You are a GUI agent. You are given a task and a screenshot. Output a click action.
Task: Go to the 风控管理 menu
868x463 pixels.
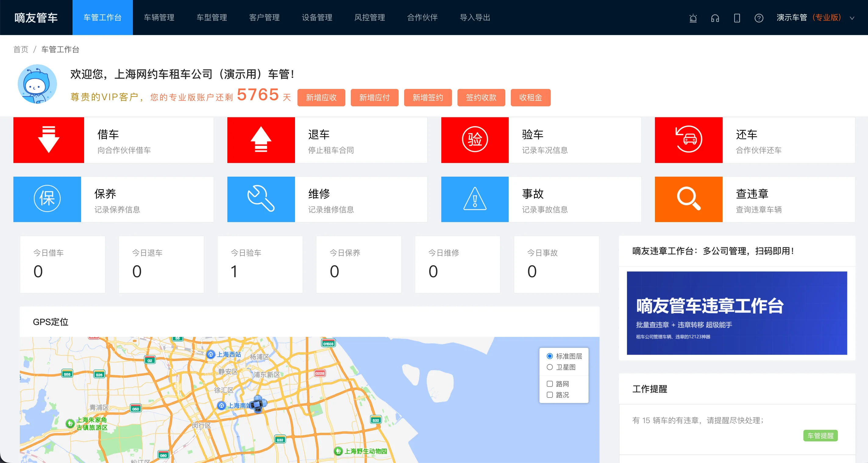coord(370,17)
